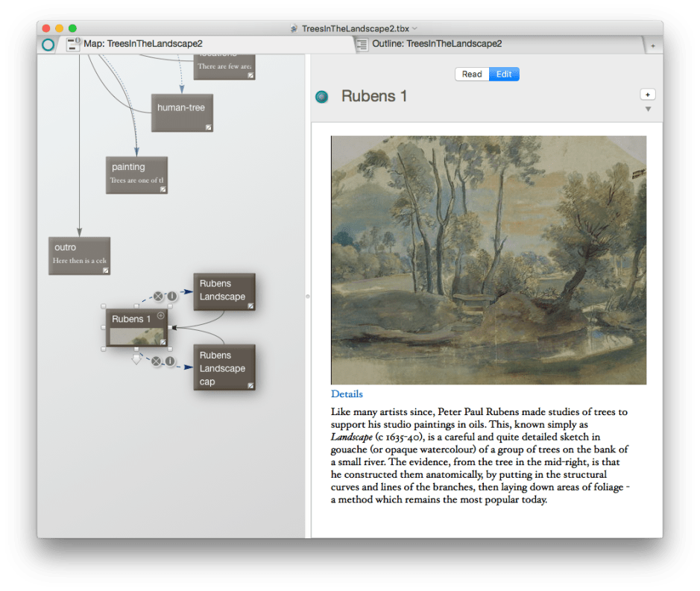Click the teal circle icon left of tabs
This screenshot has width=700, height=591.
(x=48, y=45)
